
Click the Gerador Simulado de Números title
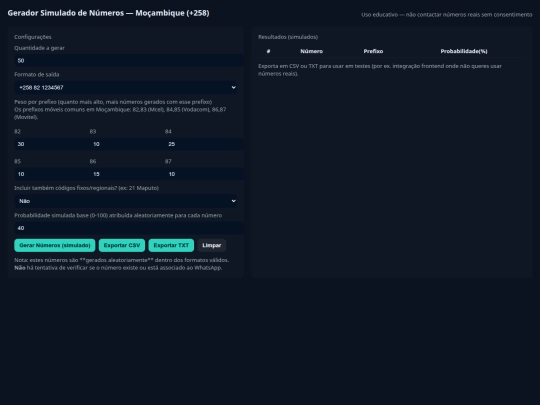(108, 13)
